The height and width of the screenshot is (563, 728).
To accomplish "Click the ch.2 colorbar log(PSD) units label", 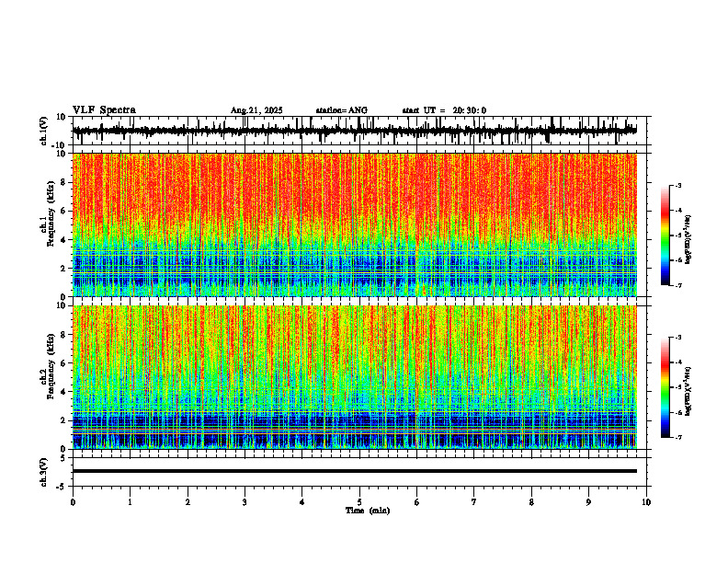I will (689, 392).
